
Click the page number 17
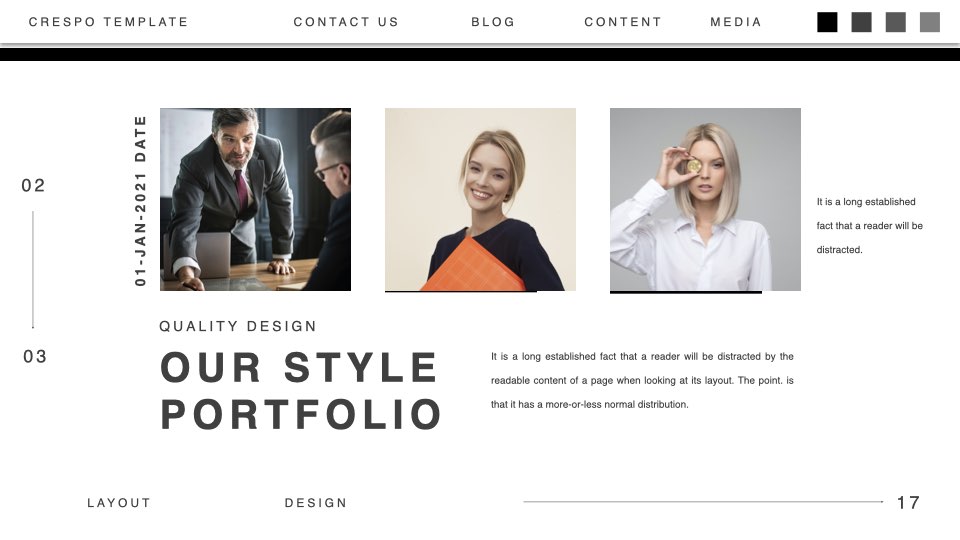point(908,503)
